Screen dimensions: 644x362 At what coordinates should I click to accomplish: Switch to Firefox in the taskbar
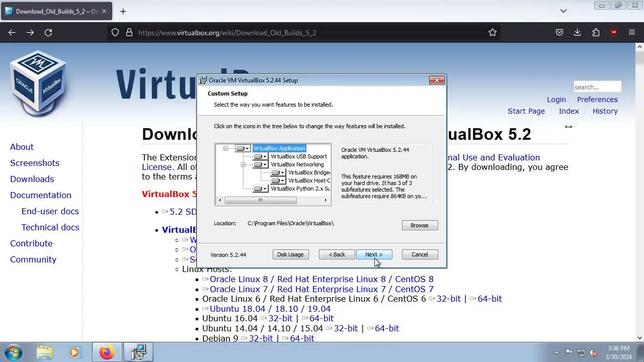click(x=107, y=352)
